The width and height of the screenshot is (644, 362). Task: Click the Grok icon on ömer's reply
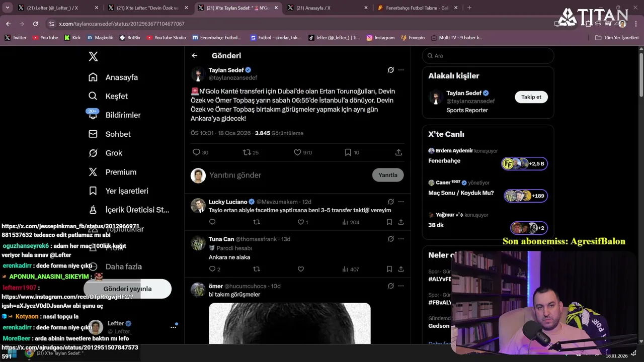(391, 286)
